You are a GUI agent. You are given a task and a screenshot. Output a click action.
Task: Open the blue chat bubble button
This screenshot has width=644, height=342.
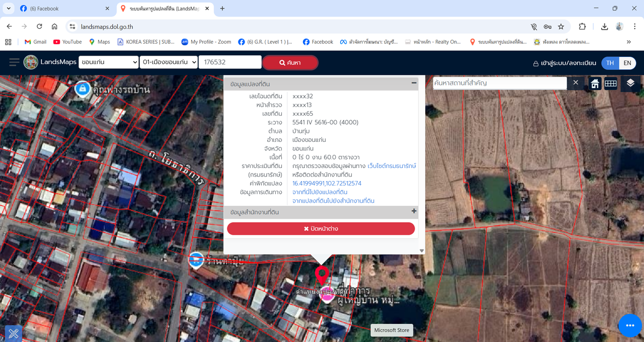[630, 326]
